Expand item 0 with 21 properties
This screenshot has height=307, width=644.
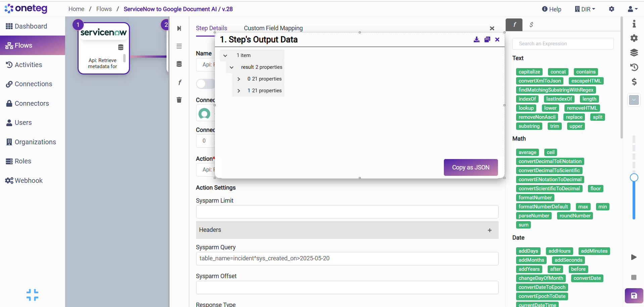(239, 79)
